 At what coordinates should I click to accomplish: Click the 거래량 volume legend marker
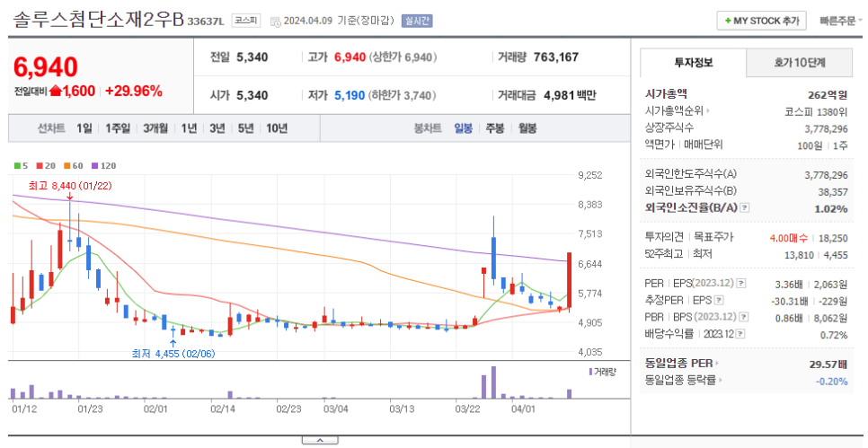602,372
